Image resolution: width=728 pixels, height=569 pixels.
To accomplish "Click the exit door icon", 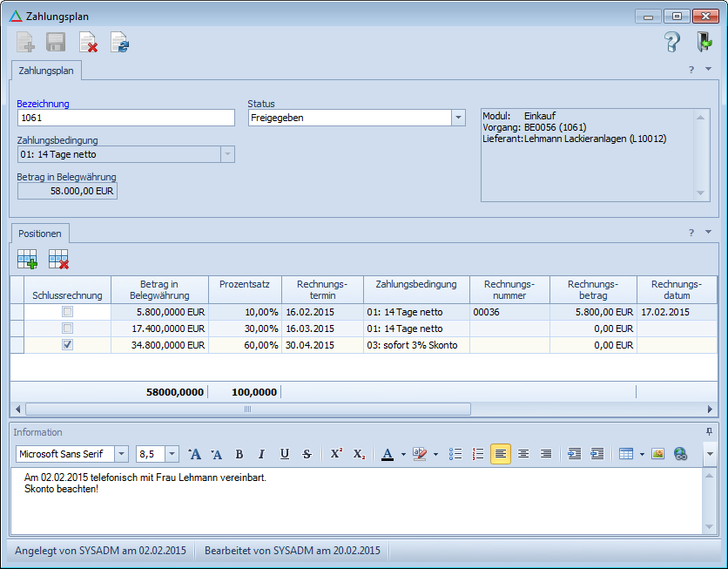I will point(703,42).
